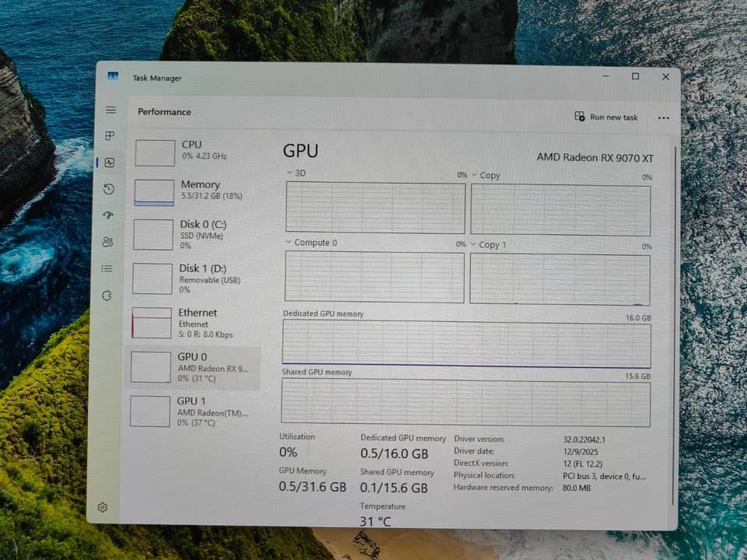Select the Ethernet entry

click(194, 322)
